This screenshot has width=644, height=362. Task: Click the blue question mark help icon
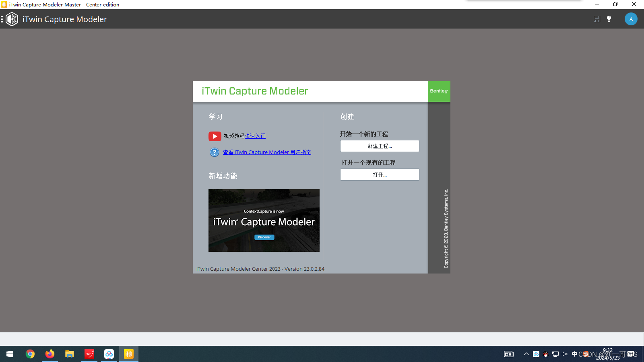(215, 152)
